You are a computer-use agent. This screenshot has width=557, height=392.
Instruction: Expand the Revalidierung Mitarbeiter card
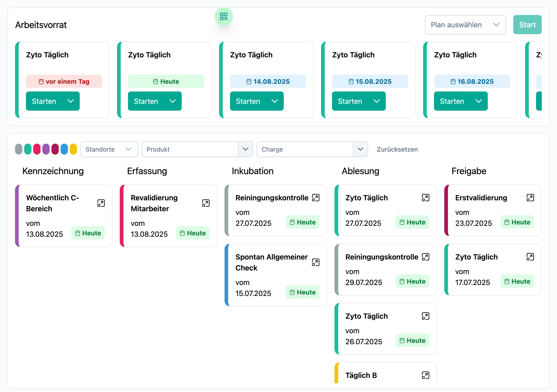click(206, 203)
